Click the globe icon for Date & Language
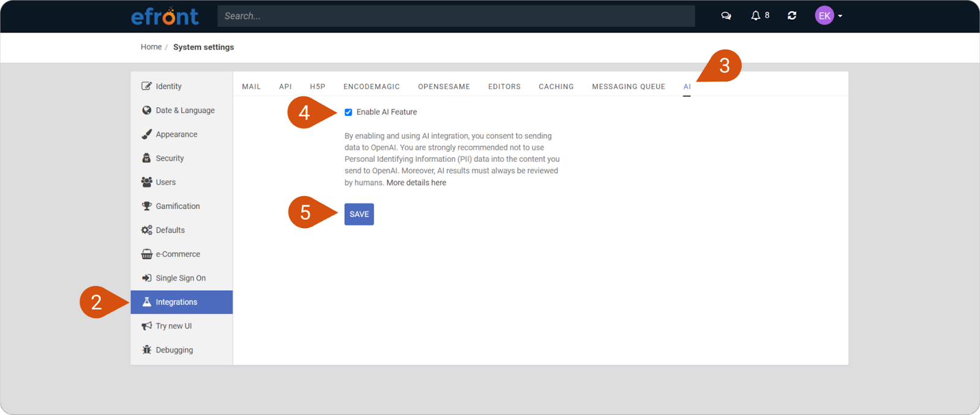Screen dimensions: 980x415 click(146, 110)
